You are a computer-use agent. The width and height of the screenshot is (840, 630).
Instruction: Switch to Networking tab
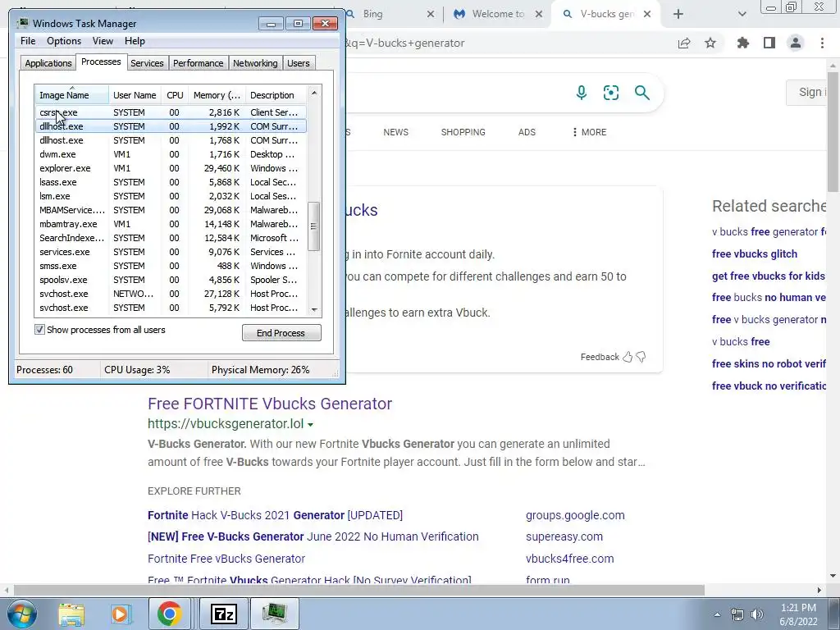[255, 63]
